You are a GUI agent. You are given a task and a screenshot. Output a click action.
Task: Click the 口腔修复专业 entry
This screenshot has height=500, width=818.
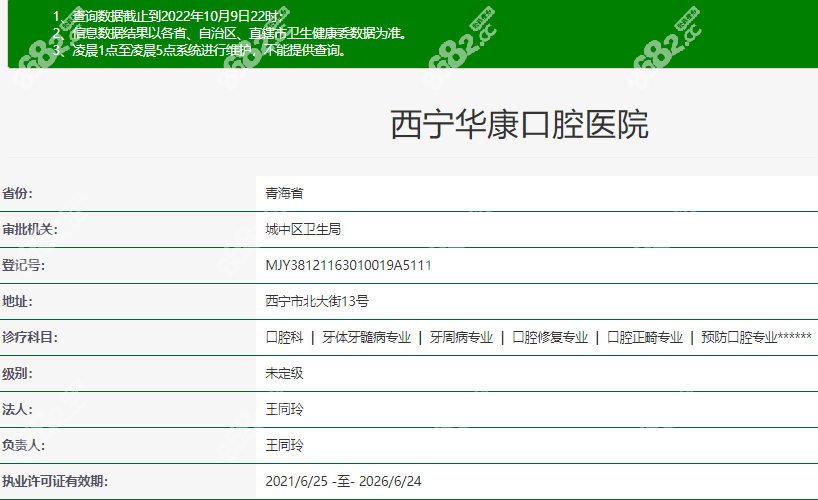click(550, 337)
